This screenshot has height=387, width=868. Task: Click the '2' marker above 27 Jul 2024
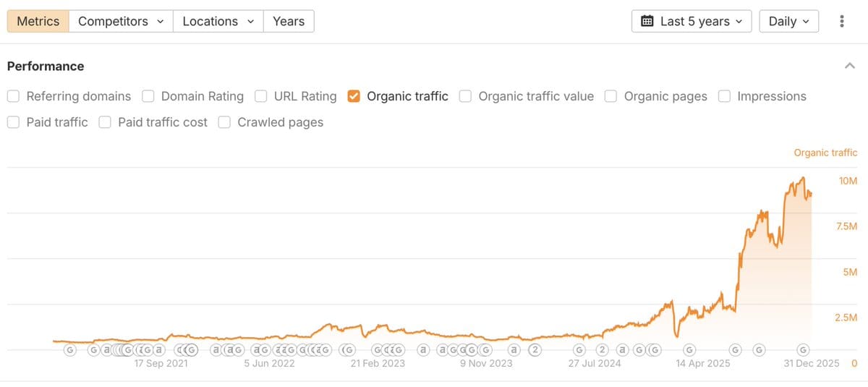pyautogui.click(x=601, y=350)
